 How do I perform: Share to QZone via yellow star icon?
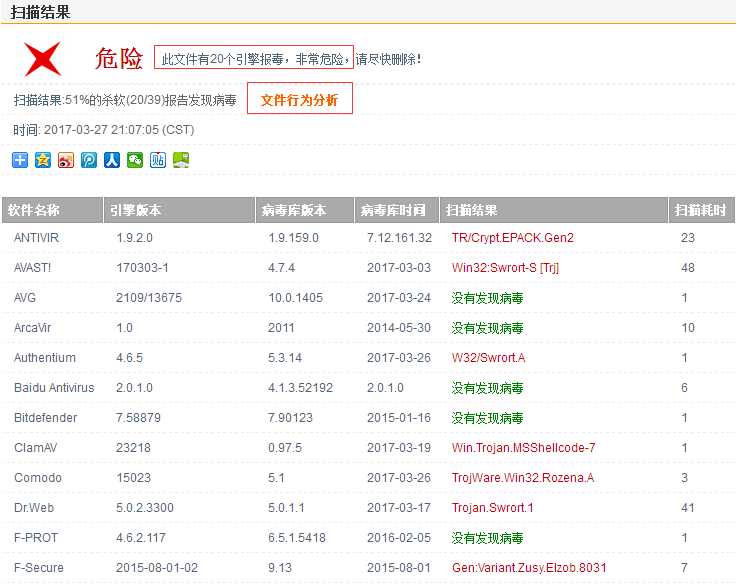point(43,160)
